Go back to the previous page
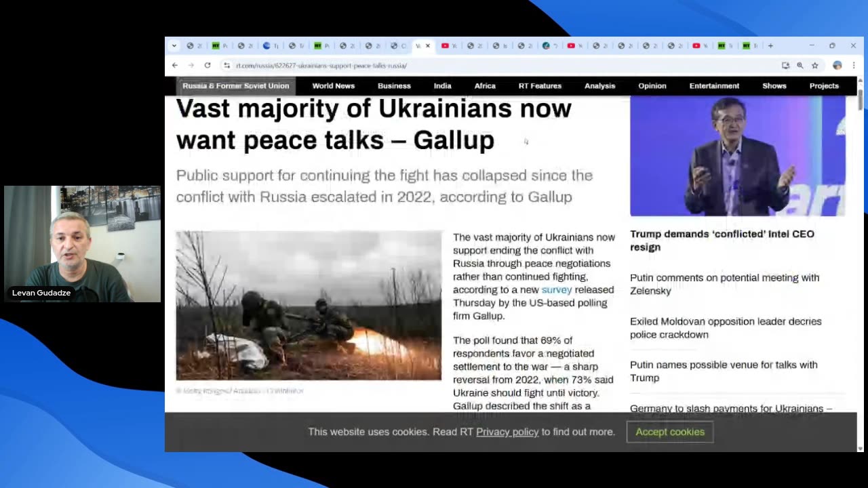Screen dimensions: 868x488 coord(175,66)
